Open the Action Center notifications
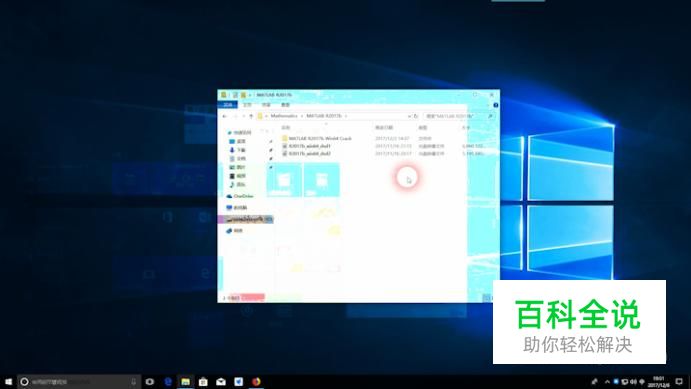The image size is (691, 389). (679, 382)
